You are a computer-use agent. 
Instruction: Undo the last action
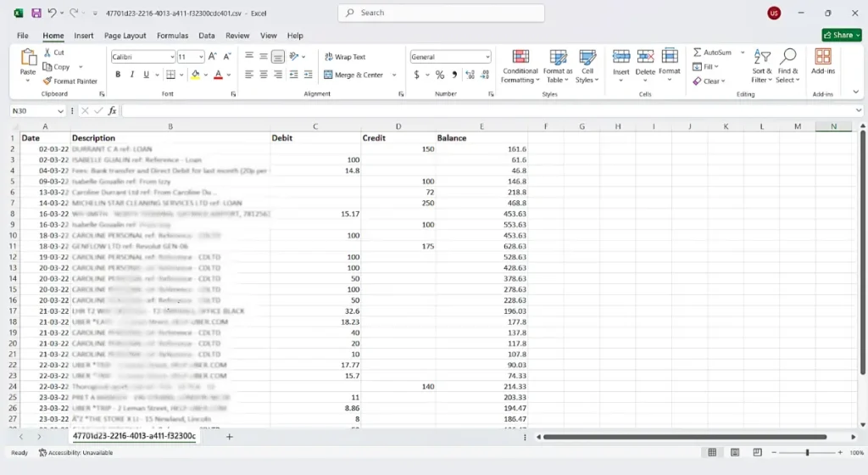tap(52, 13)
